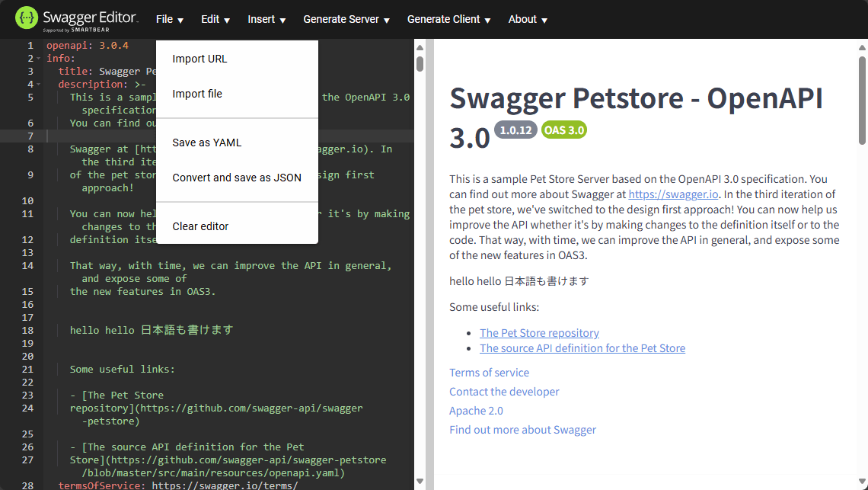Image resolution: width=868 pixels, height=490 pixels.
Task: Open the Apache 2.0 license link
Action: pyautogui.click(x=476, y=410)
